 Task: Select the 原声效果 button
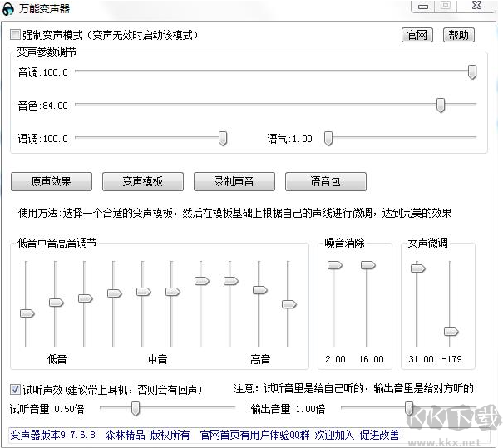(52, 181)
